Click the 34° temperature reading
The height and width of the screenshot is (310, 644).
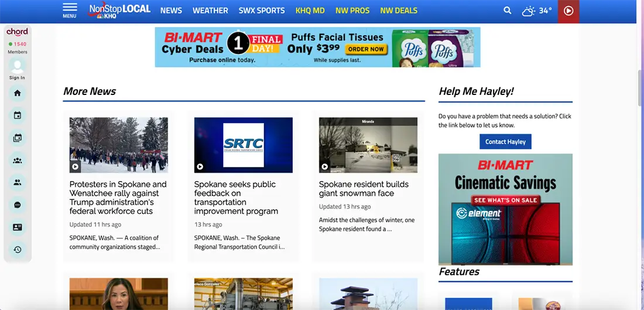pyautogui.click(x=546, y=11)
